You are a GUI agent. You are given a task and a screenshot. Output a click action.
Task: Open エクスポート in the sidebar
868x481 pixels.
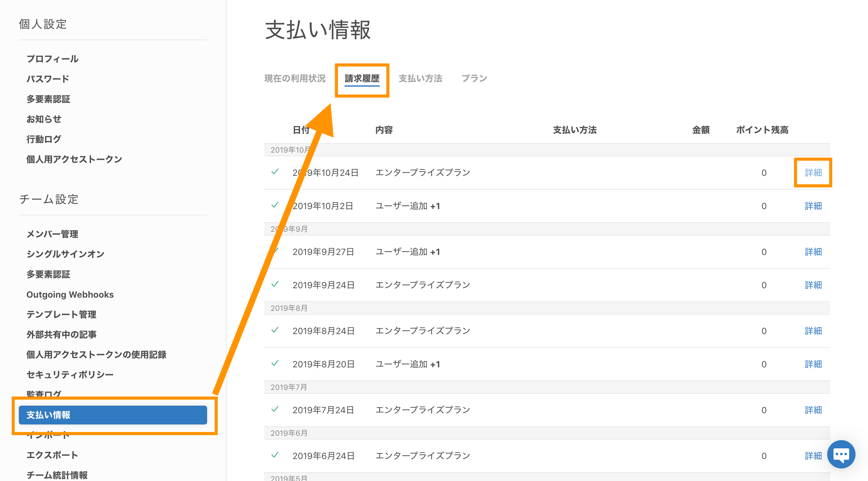point(52,455)
